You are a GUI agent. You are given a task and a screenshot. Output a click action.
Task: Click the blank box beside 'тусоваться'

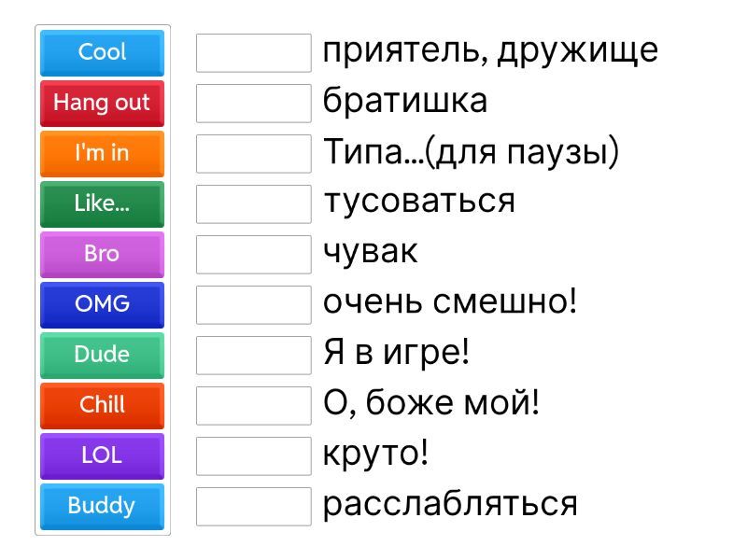(x=254, y=204)
